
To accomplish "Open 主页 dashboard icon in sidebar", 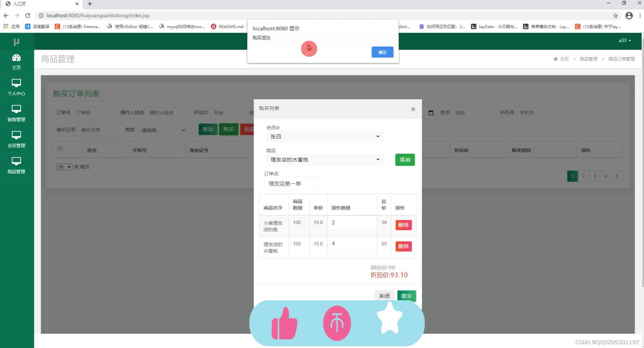I will (x=16, y=62).
